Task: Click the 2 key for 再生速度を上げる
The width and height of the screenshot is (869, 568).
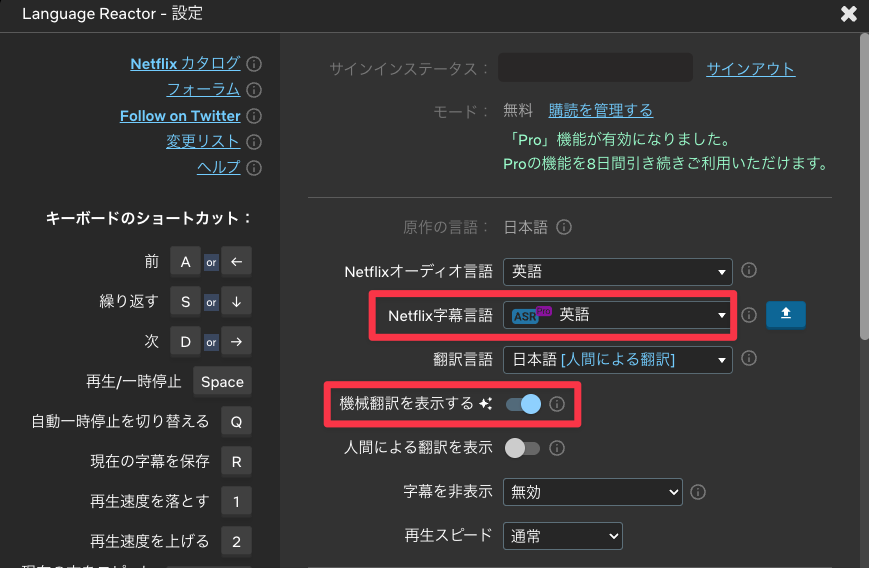Action: [237, 541]
